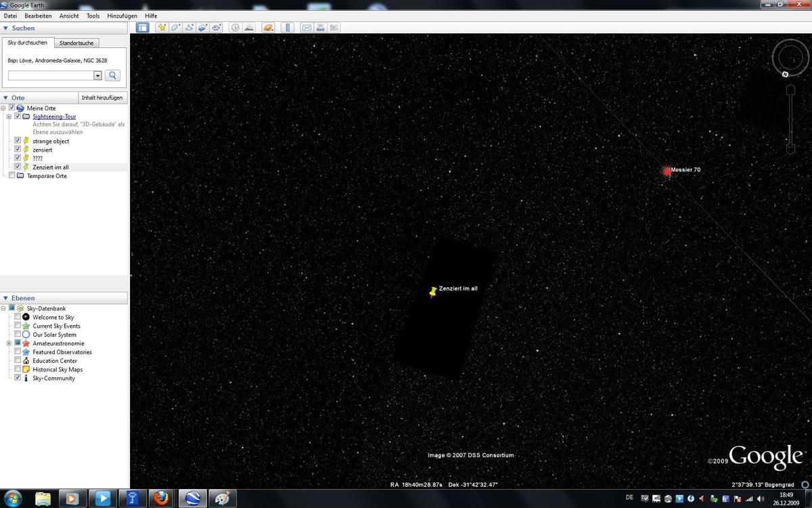Open Paint from the taskbar

click(x=222, y=498)
